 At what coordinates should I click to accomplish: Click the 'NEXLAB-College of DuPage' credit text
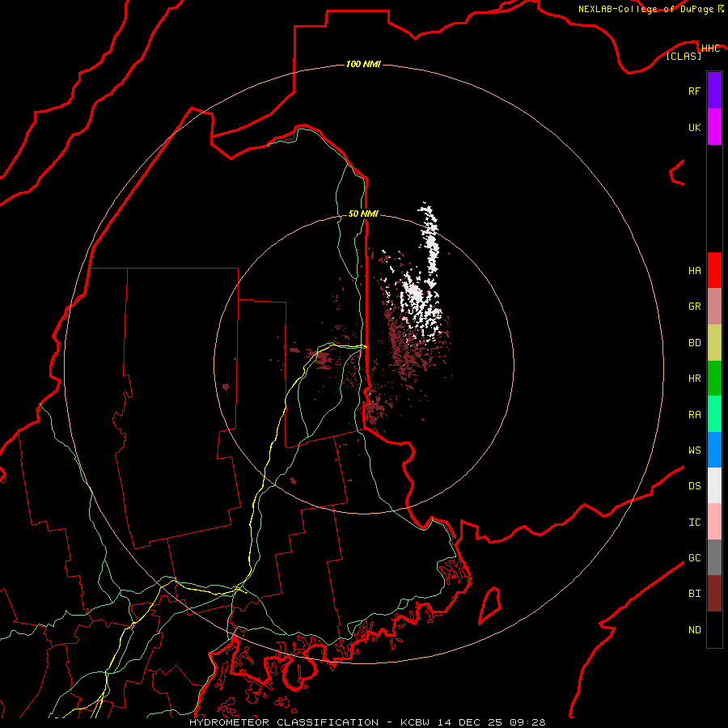(645, 9)
